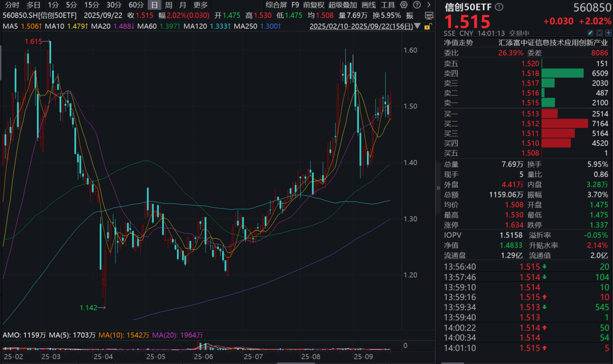Open the date range dropdown triangle
The height and width of the screenshot is (364, 613).
418,26
